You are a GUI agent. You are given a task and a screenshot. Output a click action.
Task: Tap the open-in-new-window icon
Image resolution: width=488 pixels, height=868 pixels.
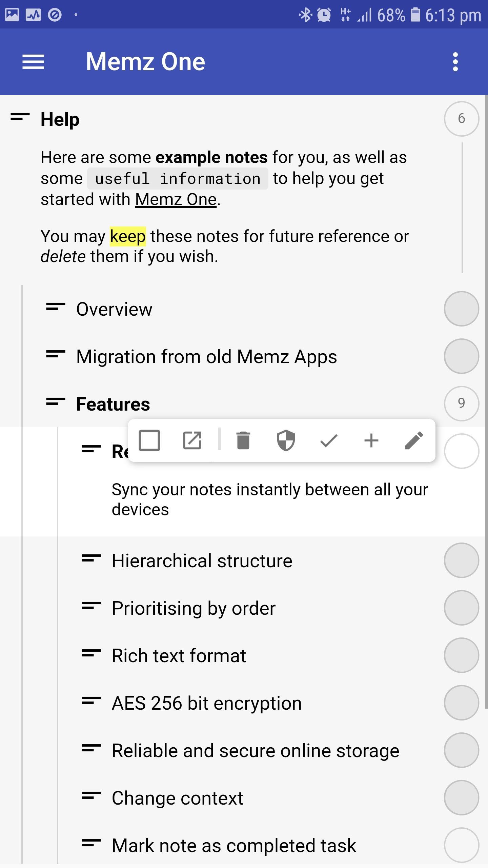point(192,440)
